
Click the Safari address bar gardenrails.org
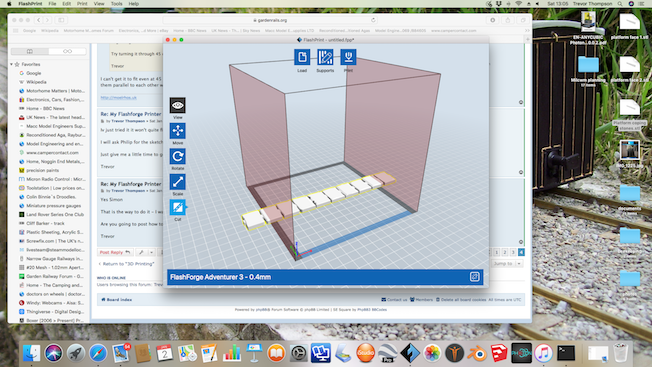click(270, 20)
